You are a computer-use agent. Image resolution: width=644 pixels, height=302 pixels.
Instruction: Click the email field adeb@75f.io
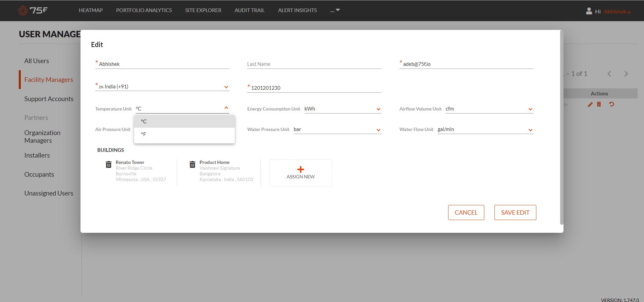coord(466,64)
